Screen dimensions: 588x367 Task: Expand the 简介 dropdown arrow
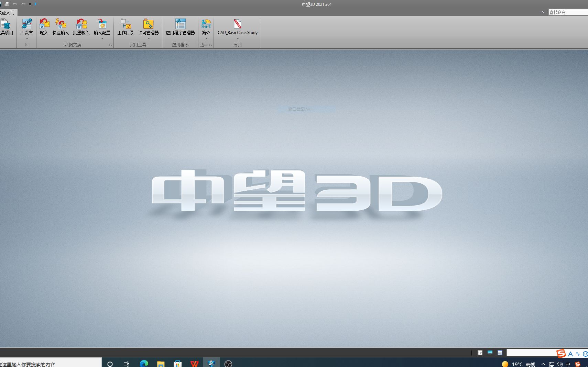pos(206,38)
